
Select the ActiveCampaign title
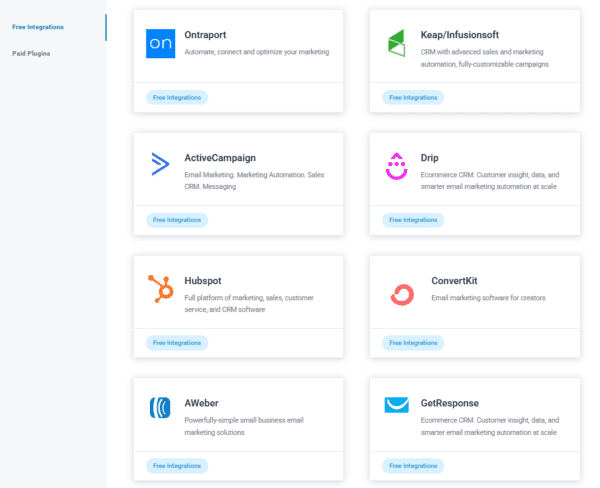click(x=220, y=158)
